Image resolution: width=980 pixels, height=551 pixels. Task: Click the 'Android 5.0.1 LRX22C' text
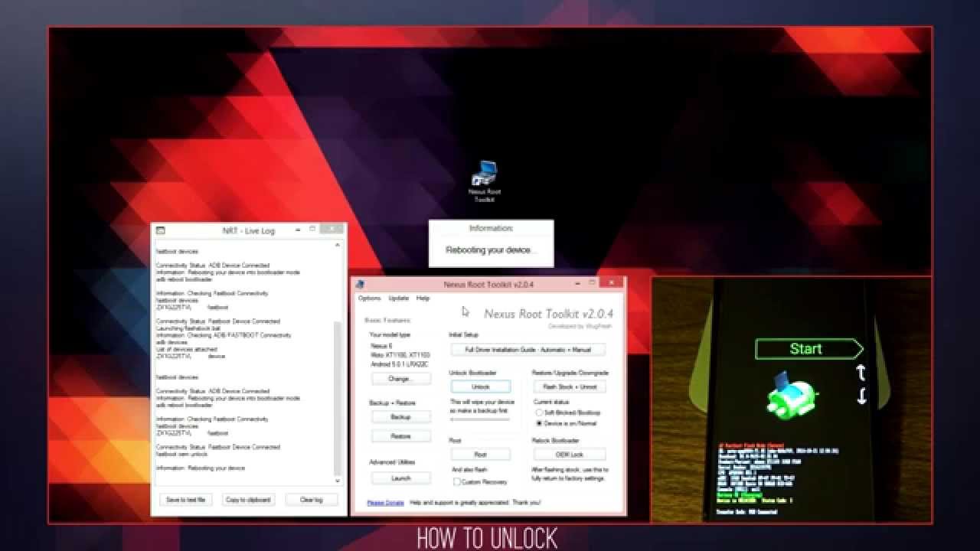pos(400,364)
